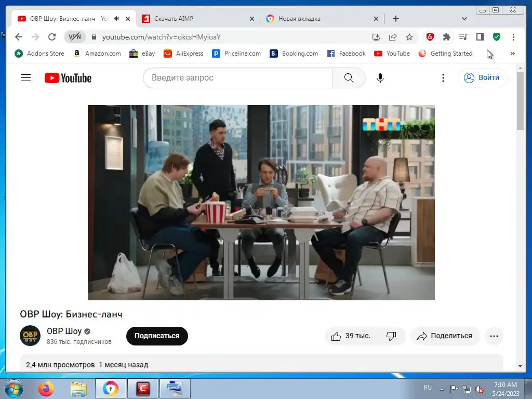Click the Войти sign-in button
532x399 pixels.
[482, 78]
